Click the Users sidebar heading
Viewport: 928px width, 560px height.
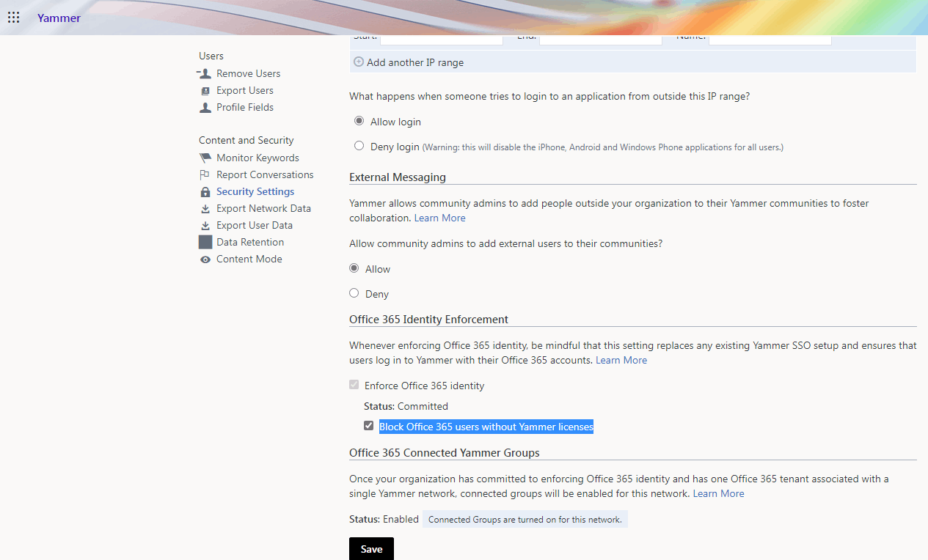tap(211, 56)
